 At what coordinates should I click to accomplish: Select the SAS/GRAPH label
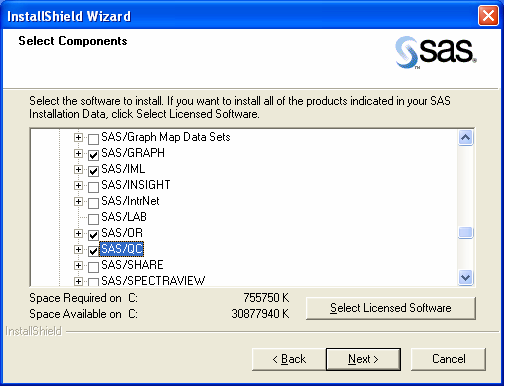[133, 153]
